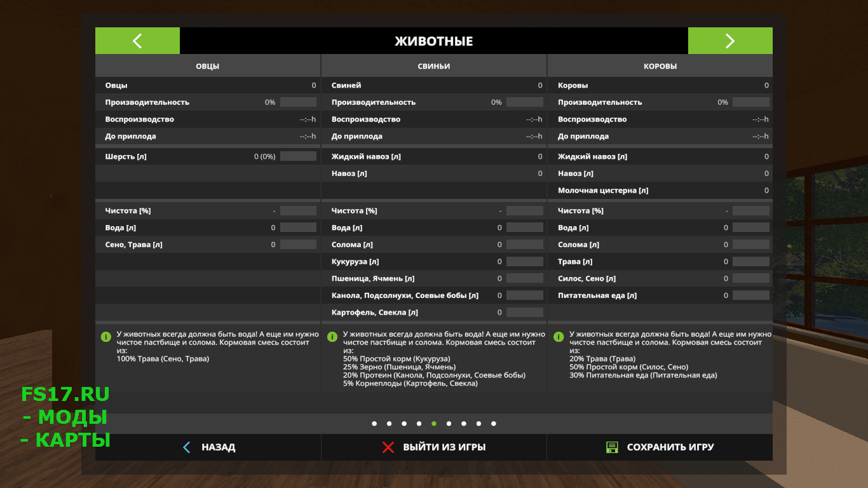Image resolution: width=868 pixels, height=488 pixels.
Task: Click sheep Чистота [%] progress bar
Action: 298,210
